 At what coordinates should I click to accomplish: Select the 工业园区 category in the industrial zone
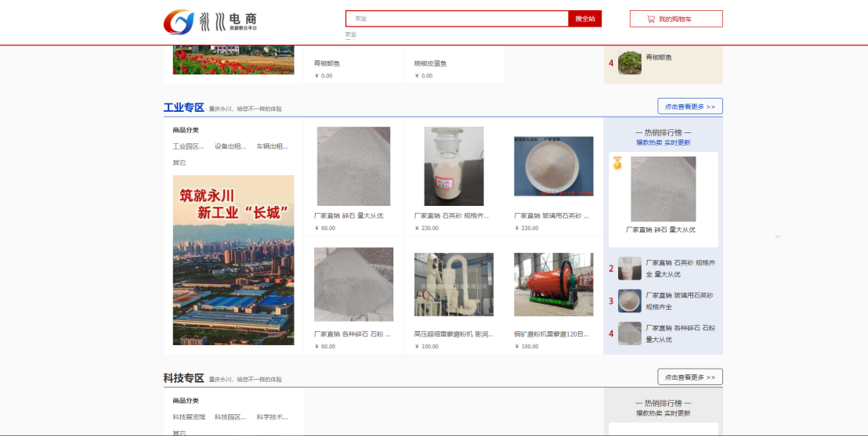pyautogui.click(x=188, y=146)
